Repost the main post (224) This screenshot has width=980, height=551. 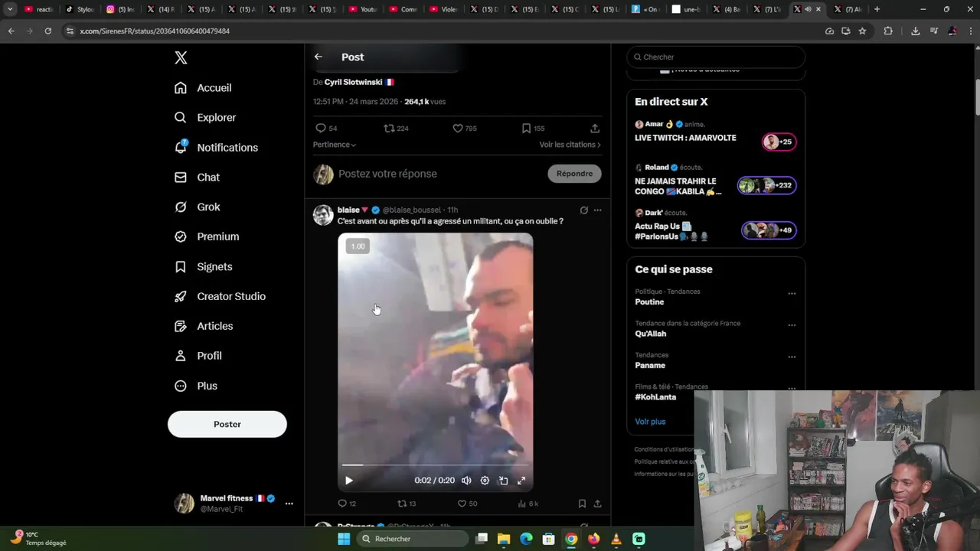click(396, 129)
